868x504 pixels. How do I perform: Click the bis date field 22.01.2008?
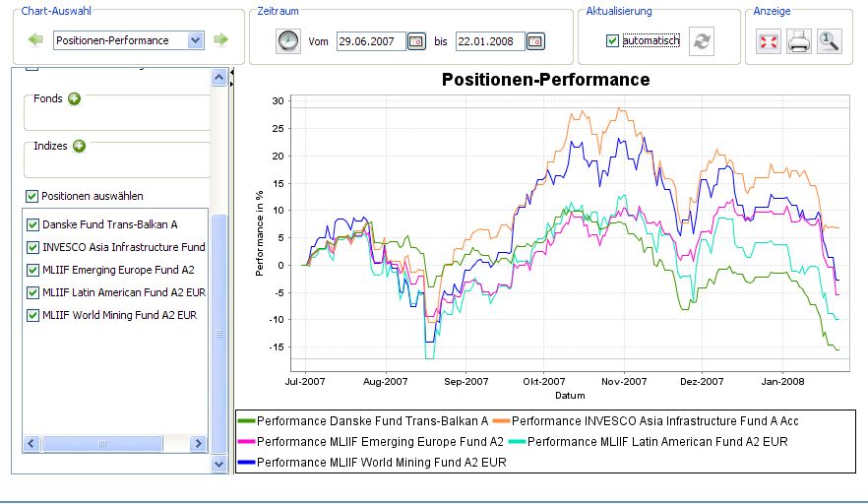point(490,41)
